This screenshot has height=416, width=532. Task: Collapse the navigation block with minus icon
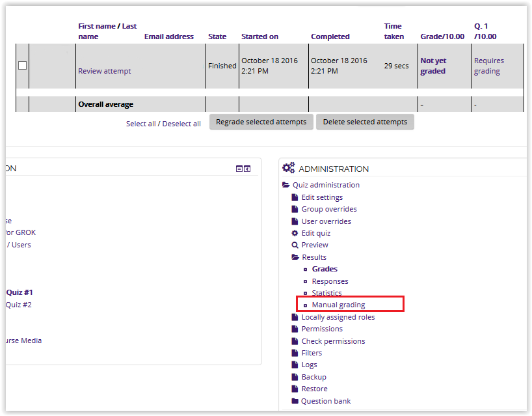point(239,169)
